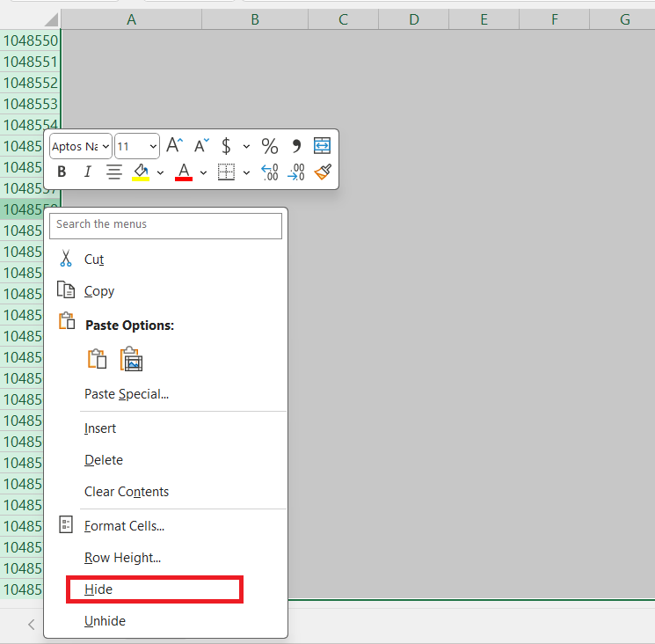Click the Paste as Picture option icon
The width and height of the screenshot is (655, 644).
click(x=131, y=359)
